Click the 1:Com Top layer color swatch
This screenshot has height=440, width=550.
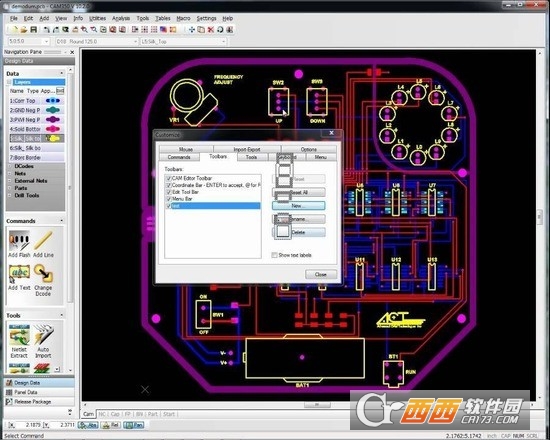tap(53, 101)
